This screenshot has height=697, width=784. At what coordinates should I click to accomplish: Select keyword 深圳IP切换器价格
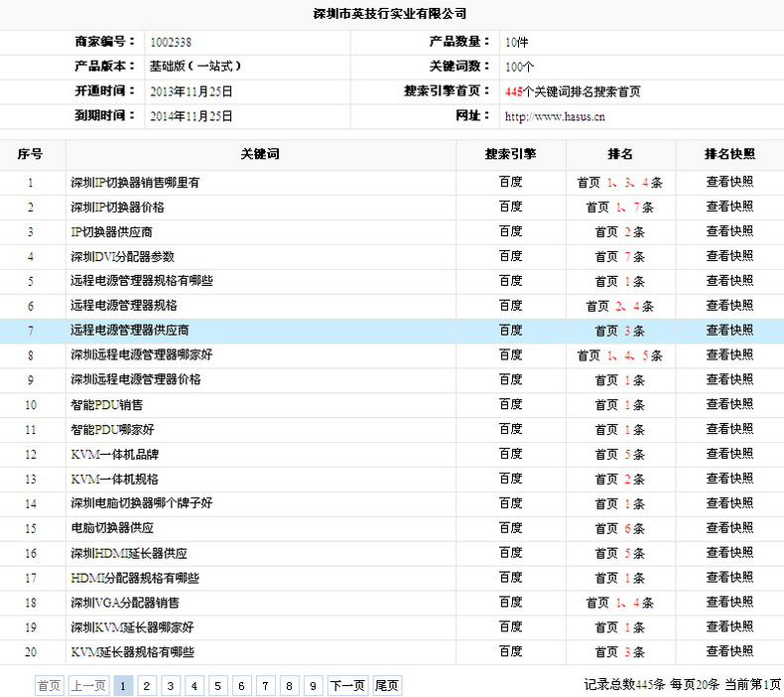click(x=117, y=208)
